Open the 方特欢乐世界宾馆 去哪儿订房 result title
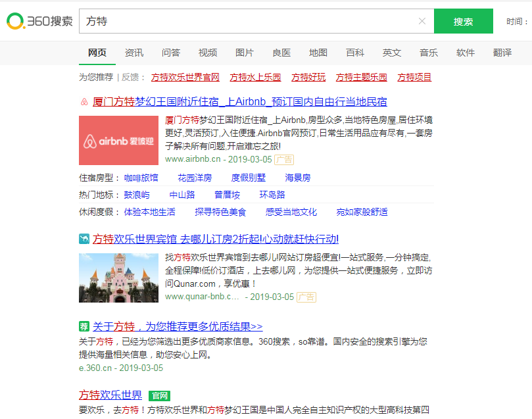This screenshot has width=532, height=419. [216, 239]
